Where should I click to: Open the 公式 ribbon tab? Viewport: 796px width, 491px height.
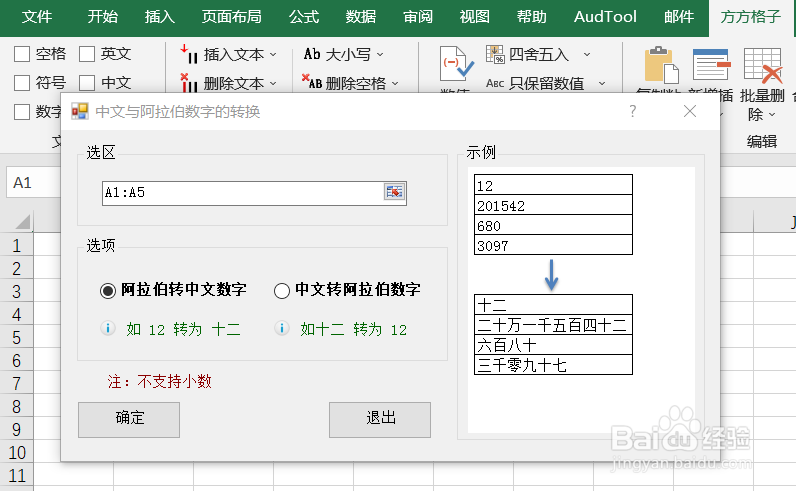(x=304, y=17)
